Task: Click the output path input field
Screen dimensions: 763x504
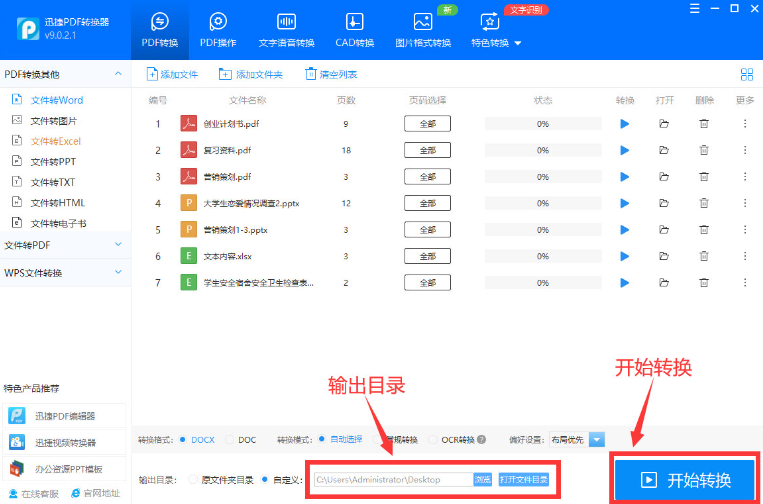Action: [x=394, y=480]
